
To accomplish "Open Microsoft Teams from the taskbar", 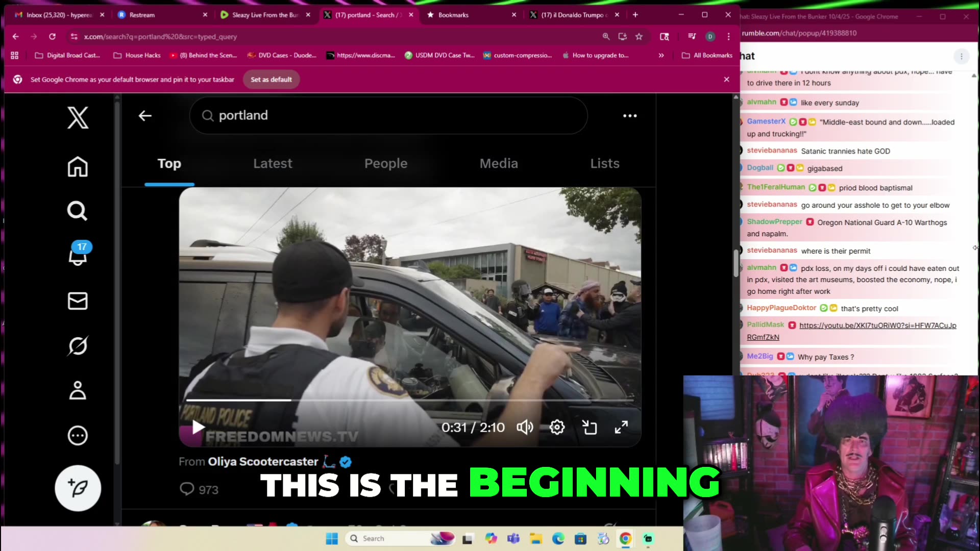I will pyautogui.click(x=513, y=538).
